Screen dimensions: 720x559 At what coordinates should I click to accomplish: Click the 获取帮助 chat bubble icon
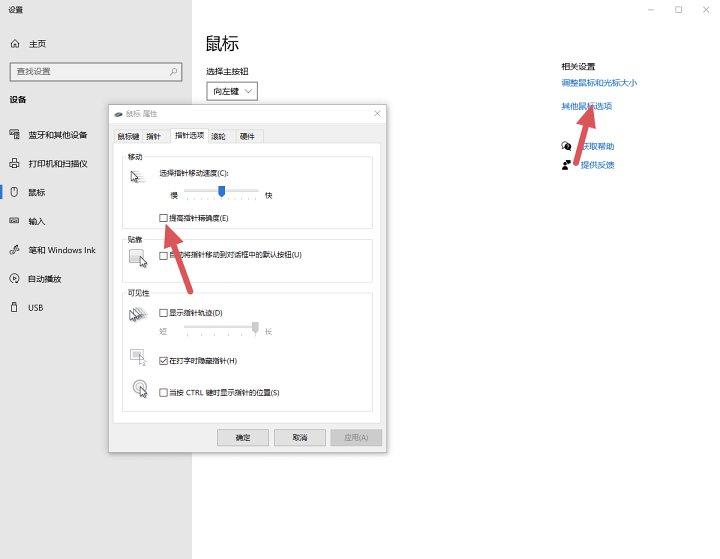coord(566,146)
